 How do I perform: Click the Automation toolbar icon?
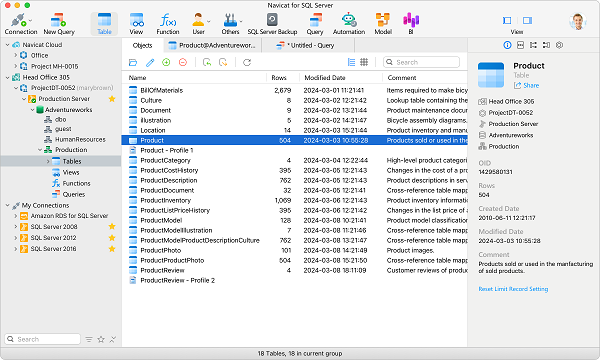coord(349,20)
